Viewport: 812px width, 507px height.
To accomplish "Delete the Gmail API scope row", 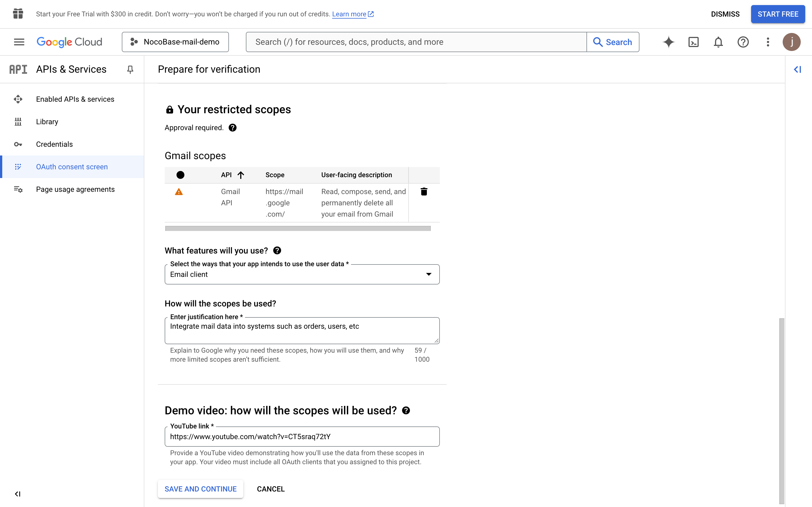I will pos(424,192).
